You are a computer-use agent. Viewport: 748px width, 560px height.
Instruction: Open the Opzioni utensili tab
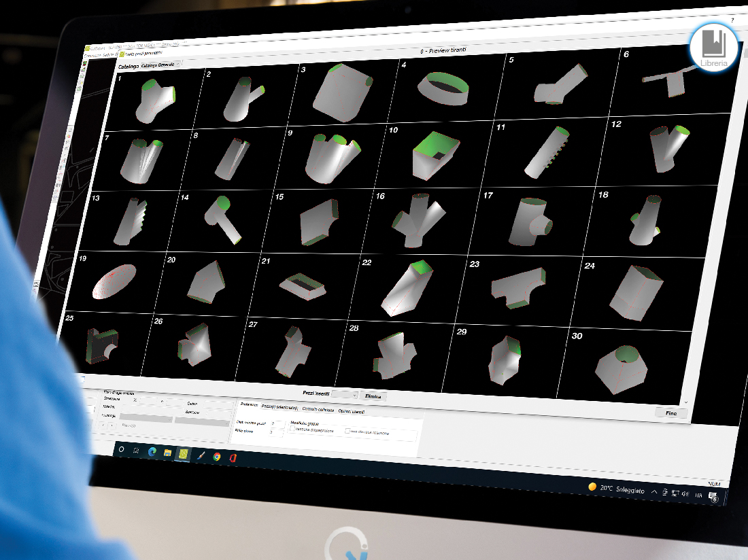(352, 411)
